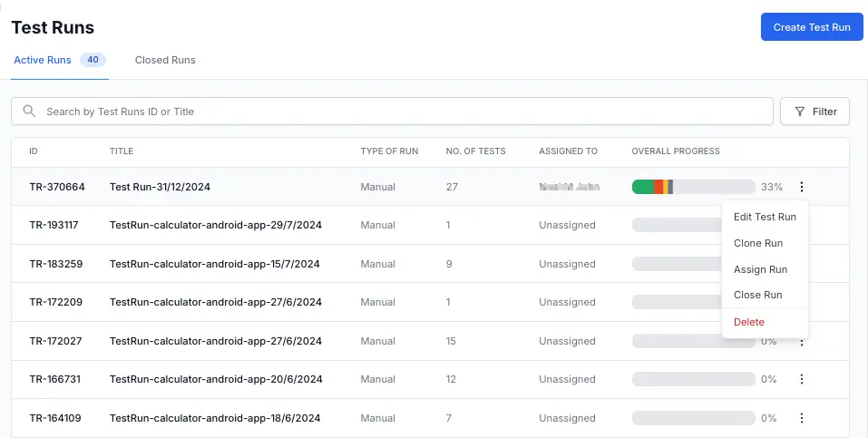This screenshot has width=868, height=438.
Task: Open the three-dot menu for TR-164109
Action: [x=801, y=418]
